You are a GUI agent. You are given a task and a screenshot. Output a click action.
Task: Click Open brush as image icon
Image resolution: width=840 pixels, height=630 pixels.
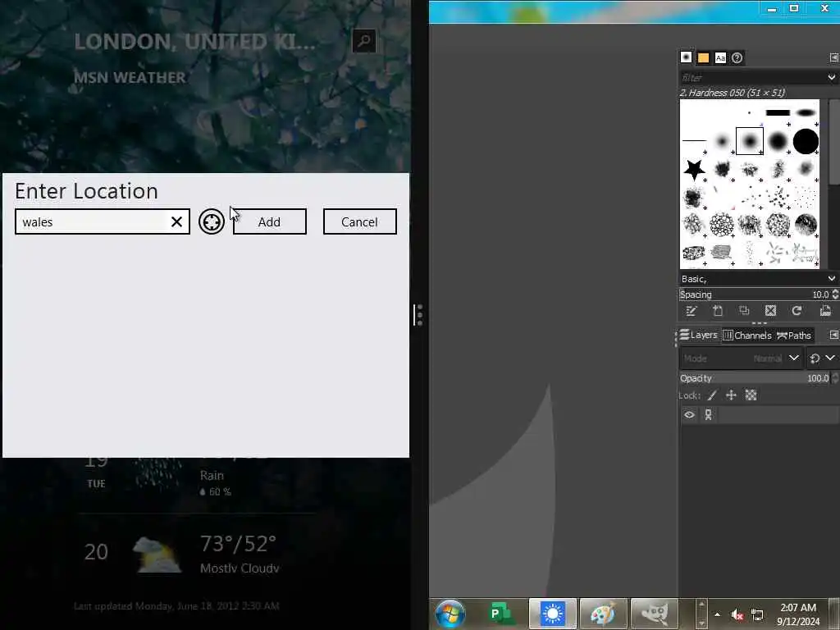[x=825, y=311]
